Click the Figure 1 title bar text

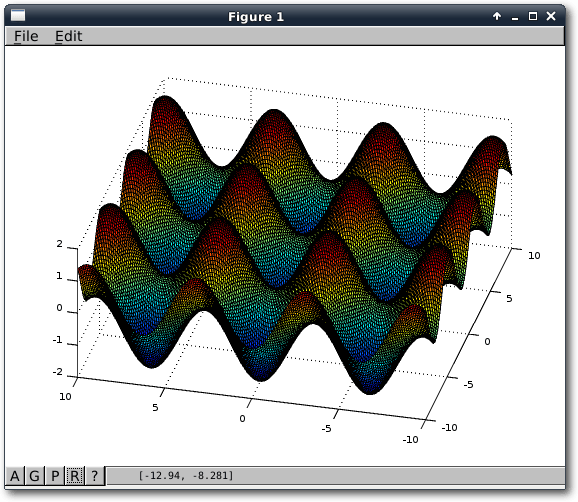(256, 17)
